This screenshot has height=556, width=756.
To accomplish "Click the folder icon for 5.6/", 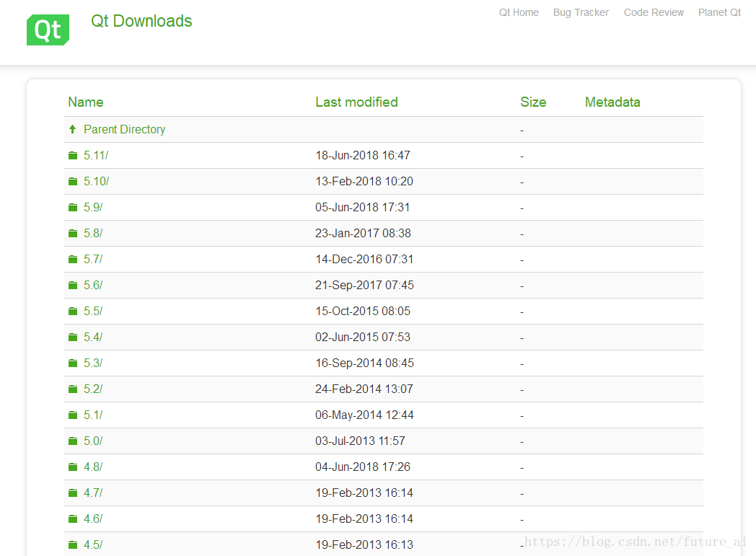I will pyautogui.click(x=73, y=286).
